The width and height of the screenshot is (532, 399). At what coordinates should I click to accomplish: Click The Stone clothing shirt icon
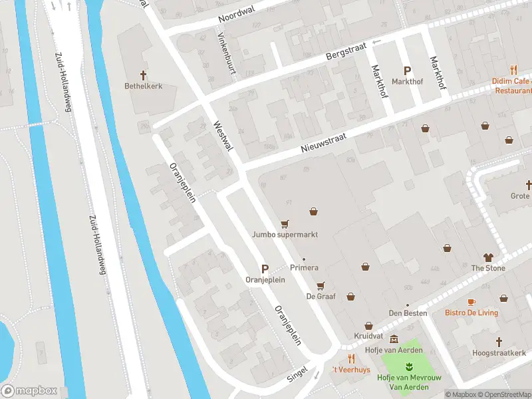(488, 257)
